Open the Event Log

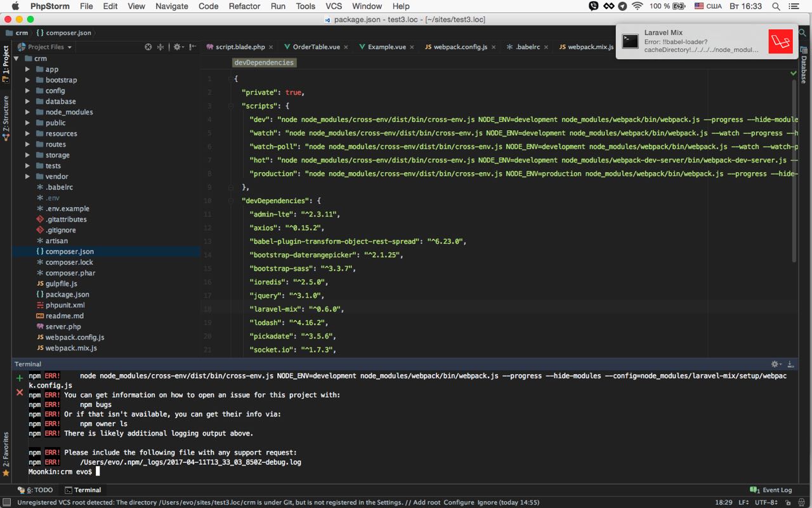(x=772, y=490)
